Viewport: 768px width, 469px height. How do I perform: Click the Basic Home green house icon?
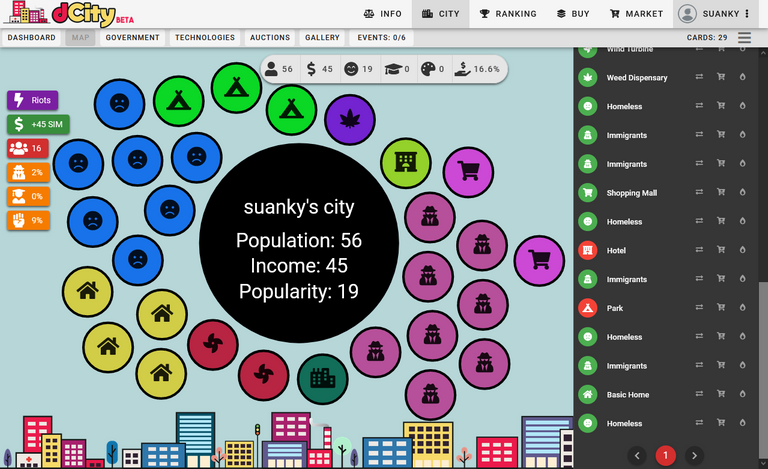[588, 394]
